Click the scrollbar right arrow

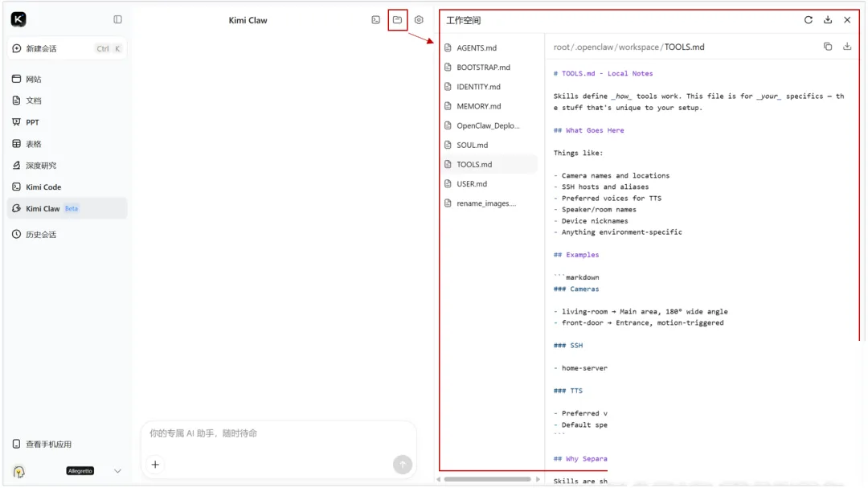click(538, 480)
